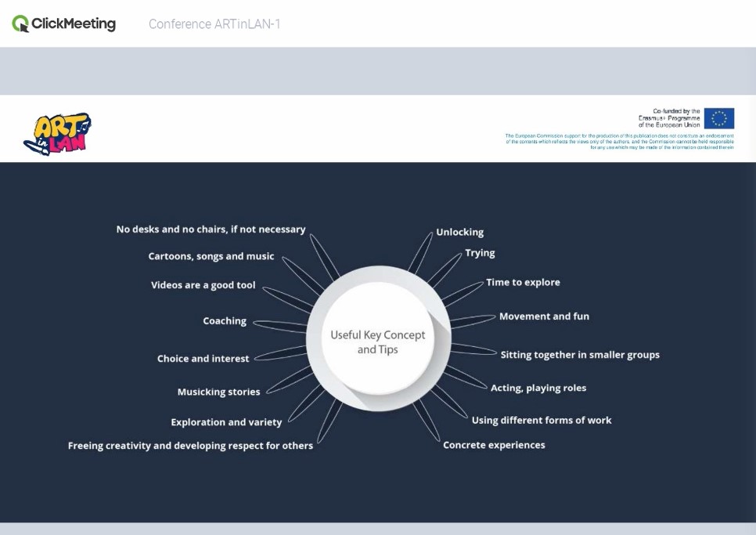This screenshot has width=756, height=535.
Task: Click Choice and interest label
Action: [x=203, y=359]
